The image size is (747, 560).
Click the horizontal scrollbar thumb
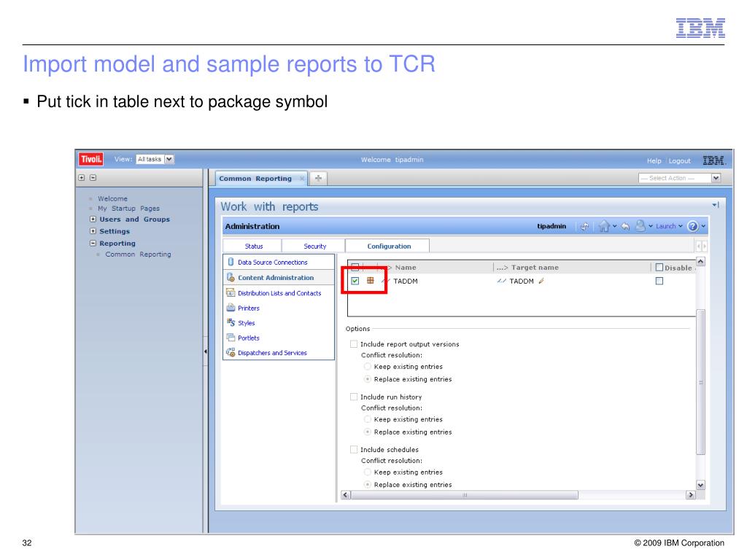(x=465, y=495)
